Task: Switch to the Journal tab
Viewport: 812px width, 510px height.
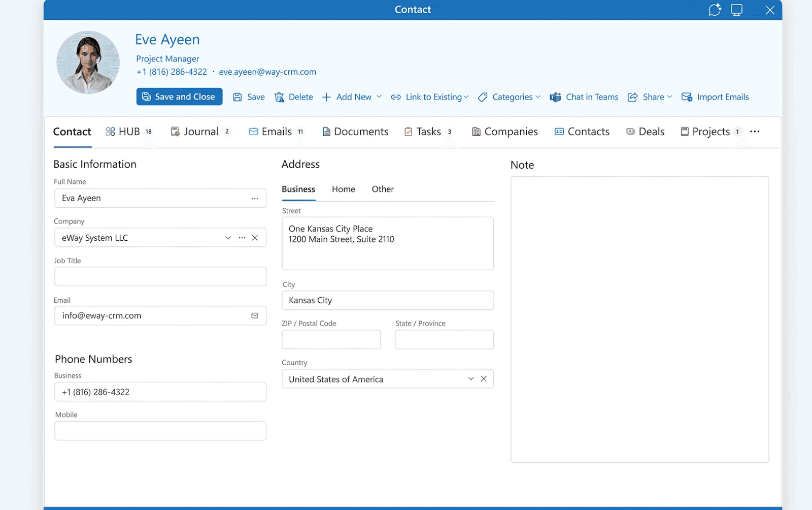Action: coord(201,132)
